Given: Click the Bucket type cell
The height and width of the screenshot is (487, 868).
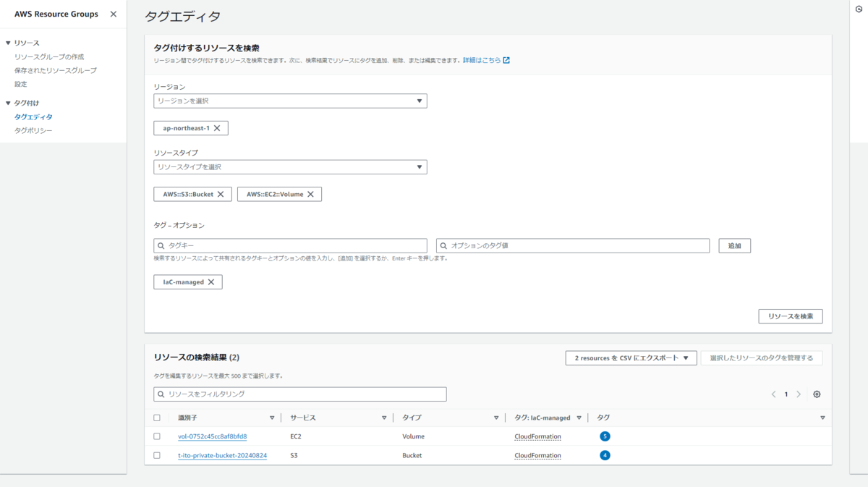Looking at the screenshot, I should [x=412, y=455].
